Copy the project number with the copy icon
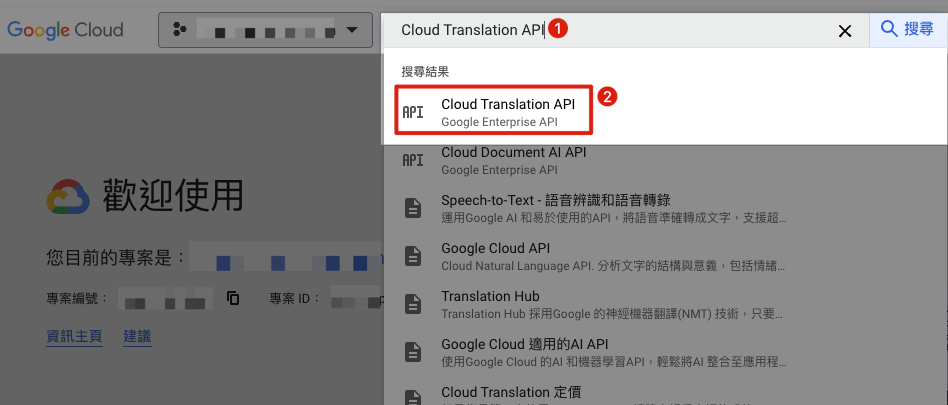Image resolution: width=948 pixels, height=405 pixels. point(233,298)
